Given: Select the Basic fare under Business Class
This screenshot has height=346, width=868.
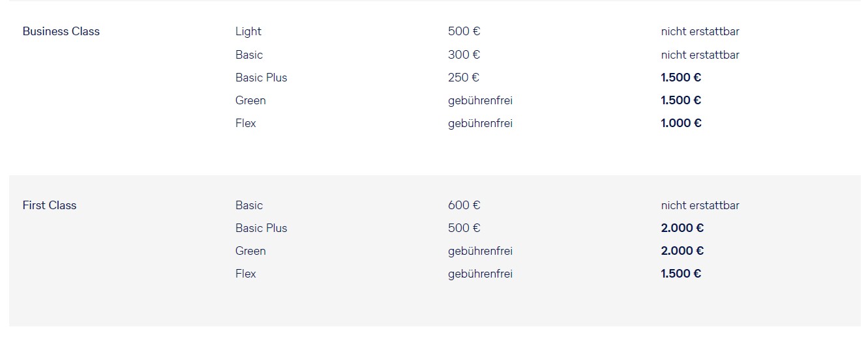Looking at the screenshot, I should pos(249,55).
